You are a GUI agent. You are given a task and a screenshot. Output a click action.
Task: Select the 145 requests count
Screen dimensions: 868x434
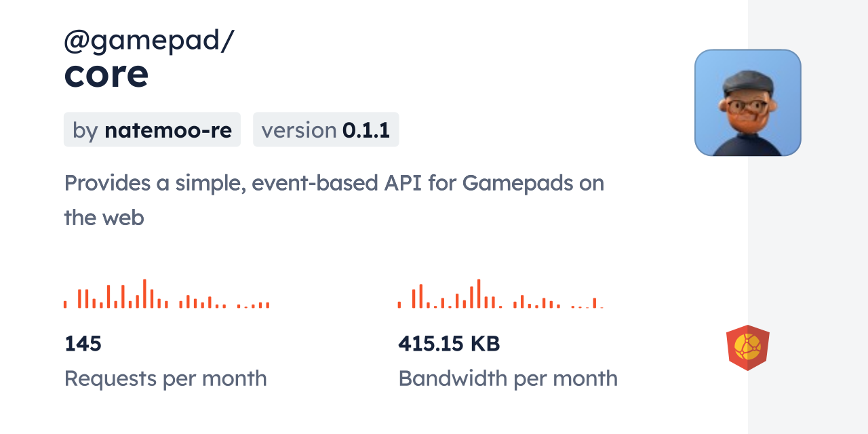pos(83,344)
